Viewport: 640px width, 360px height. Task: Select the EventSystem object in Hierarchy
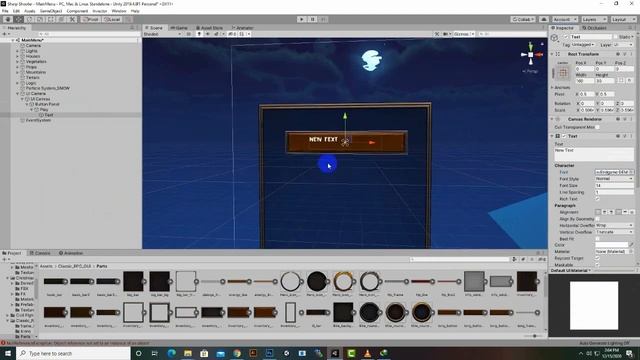coord(38,120)
